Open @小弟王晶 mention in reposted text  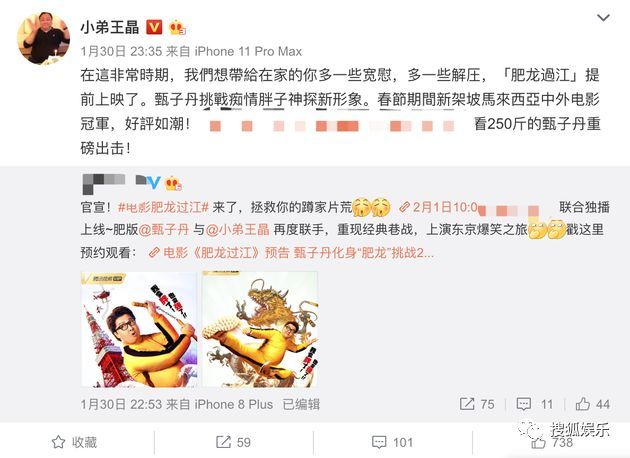click(x=238, y=229)
